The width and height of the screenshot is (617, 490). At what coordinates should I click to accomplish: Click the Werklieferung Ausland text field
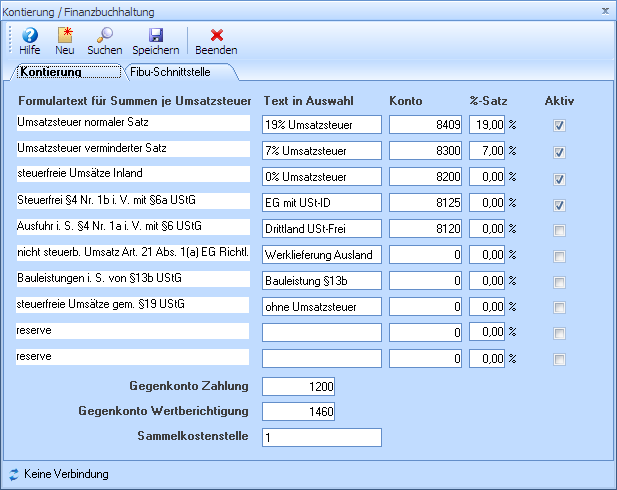tap(321, 255)
